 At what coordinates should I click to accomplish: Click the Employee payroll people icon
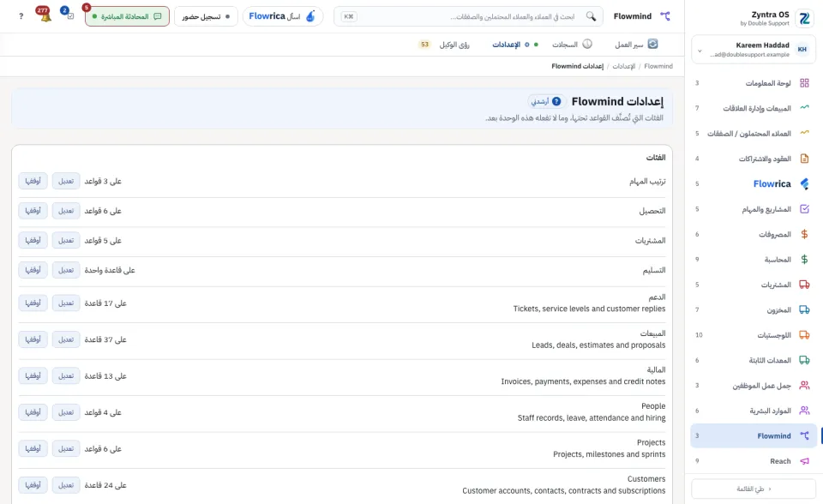coord(804,386)
